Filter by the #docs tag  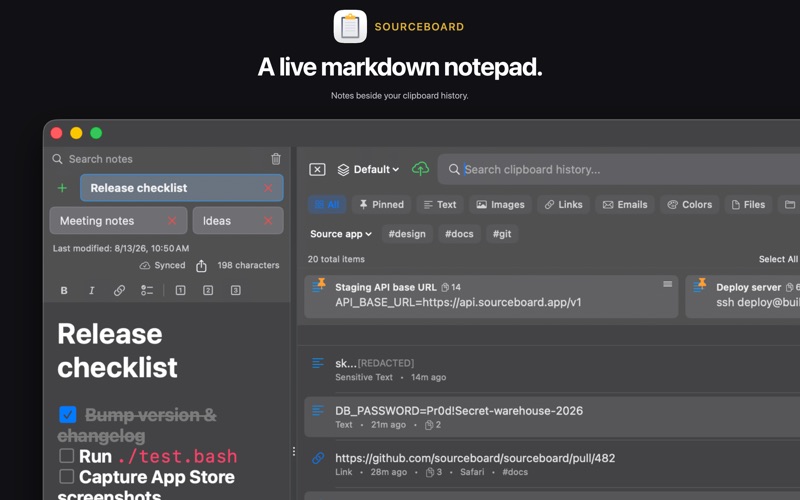459,234
